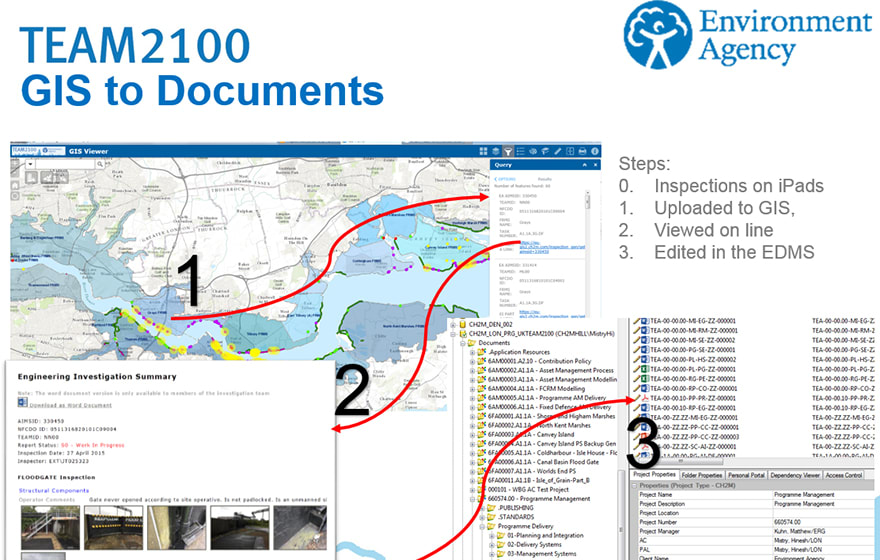The image size is (880, 560).
Task: Click the filter funnel icon in GIS Viewer toolbar
Action: 508,151
